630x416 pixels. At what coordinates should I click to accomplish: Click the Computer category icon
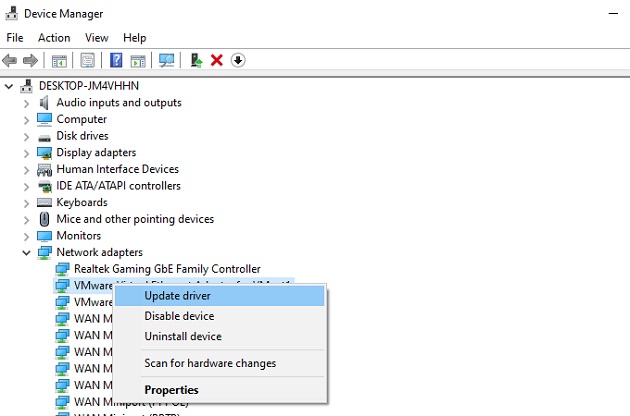44,119
